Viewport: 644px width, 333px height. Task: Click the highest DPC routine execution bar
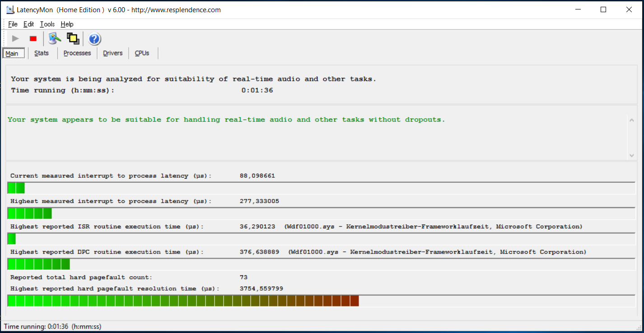click(x=39, y=264)
